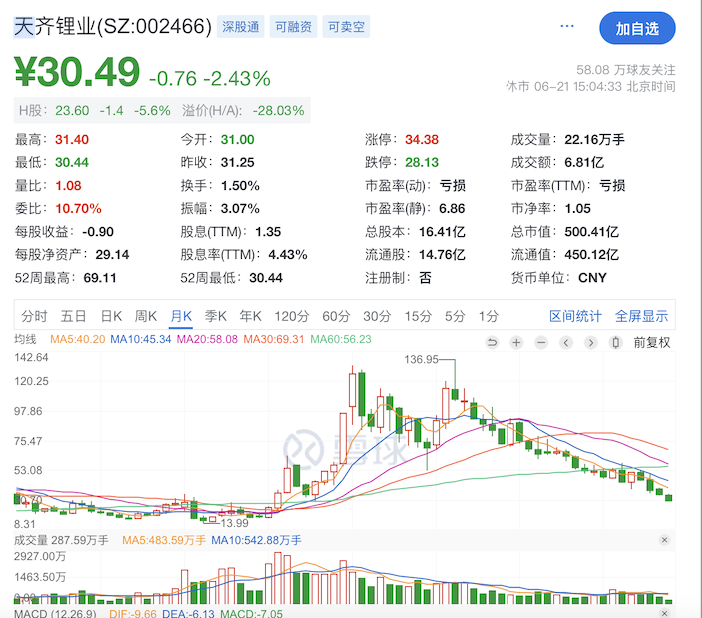This screenshot has width=702, height=618.
Task: Click the 成交量 value 22.16万手
Action: (x=594, y=140)
